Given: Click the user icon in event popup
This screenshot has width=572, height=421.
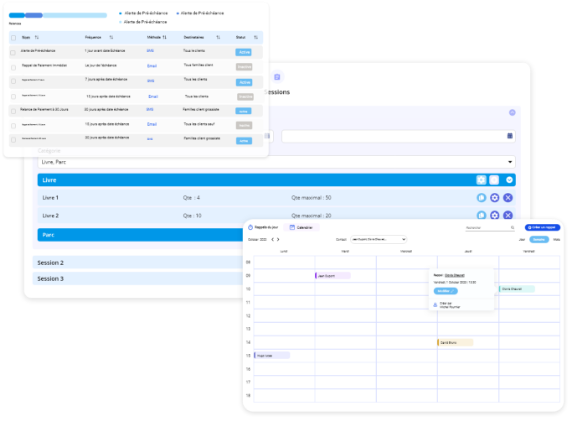Looking at the screenshot, I should (x=435, y=305).
